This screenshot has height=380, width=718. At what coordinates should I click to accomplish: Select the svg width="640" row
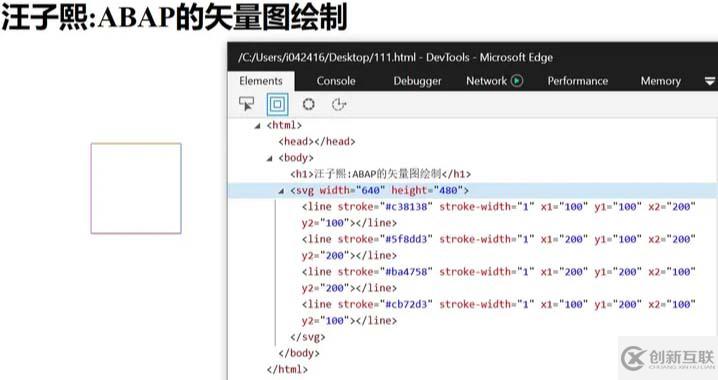473,190
